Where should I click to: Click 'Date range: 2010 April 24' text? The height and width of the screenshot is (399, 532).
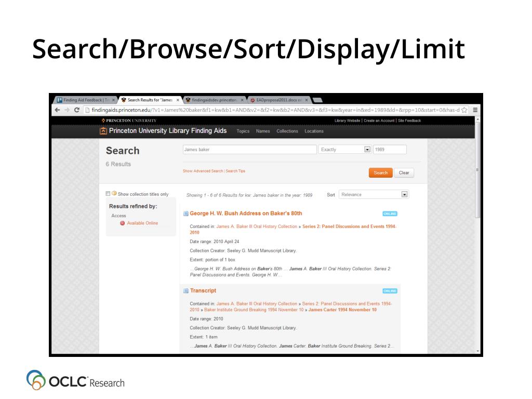215,242
